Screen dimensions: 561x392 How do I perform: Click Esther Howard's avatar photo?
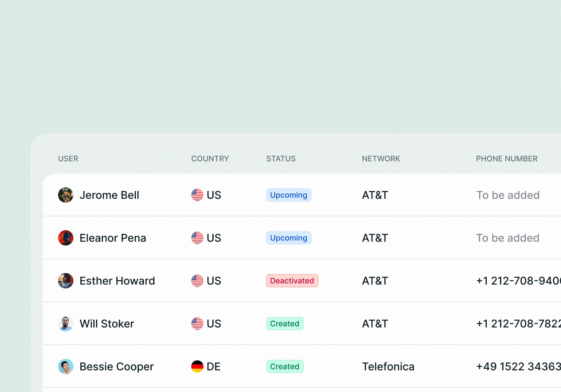[x=65, y=281]
